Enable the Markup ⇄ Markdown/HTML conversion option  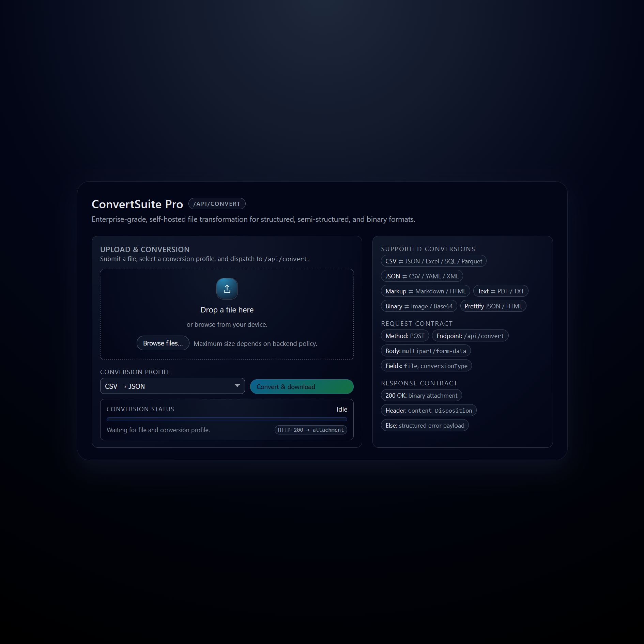tap(425, 291)
